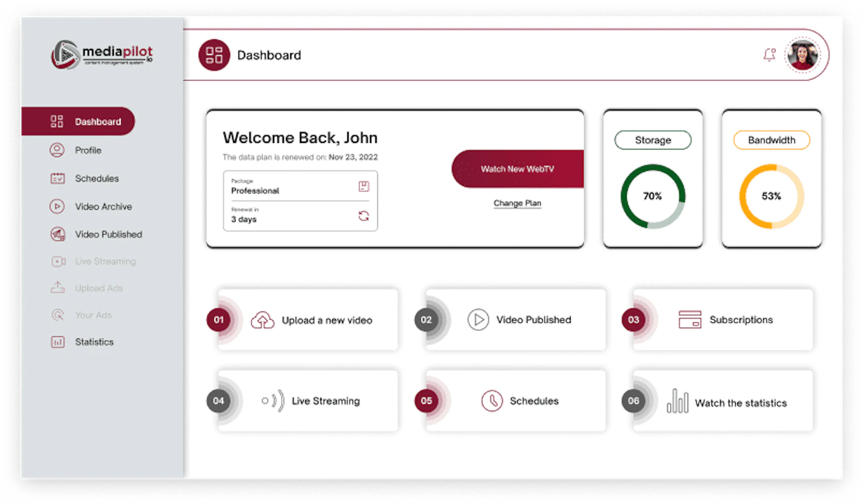Click the cloud upload icon
This screenshot has height=504, width=863.
(x=263, y=320)
